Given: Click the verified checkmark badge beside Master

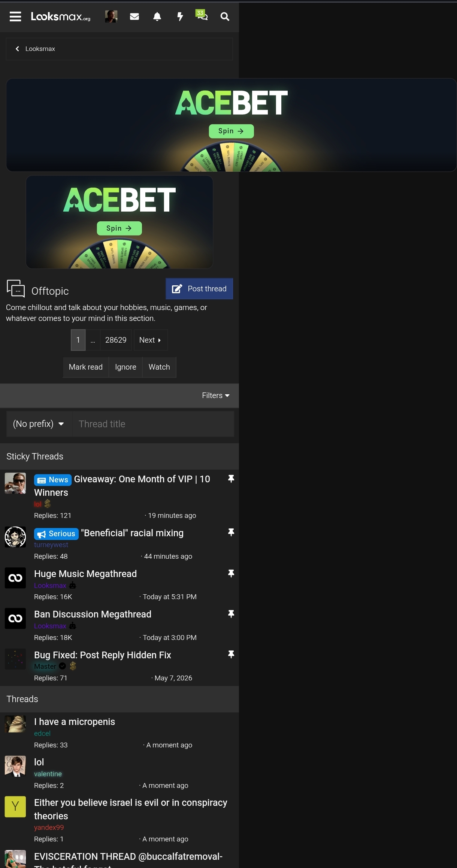Looking at the screenshot, I should click(63, 666).
